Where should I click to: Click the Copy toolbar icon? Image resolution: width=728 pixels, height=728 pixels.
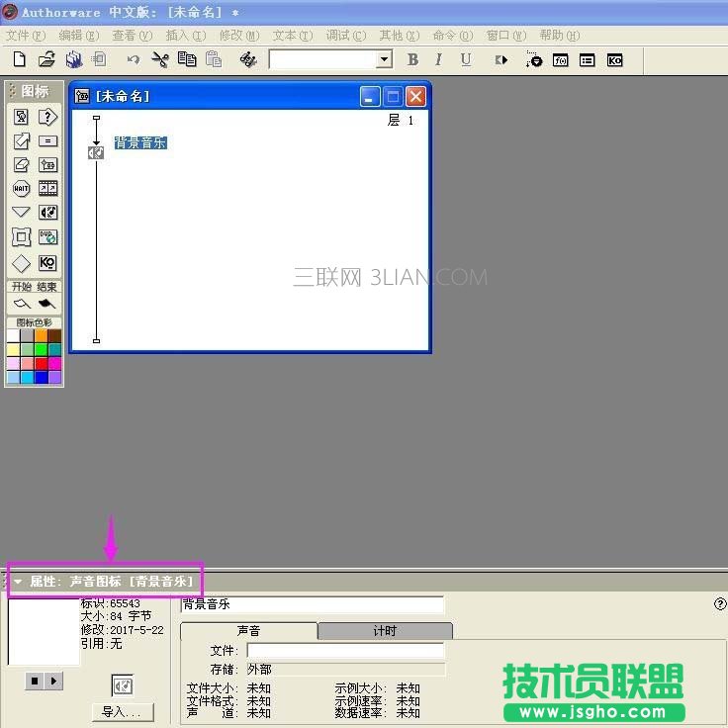click(187, 59)
